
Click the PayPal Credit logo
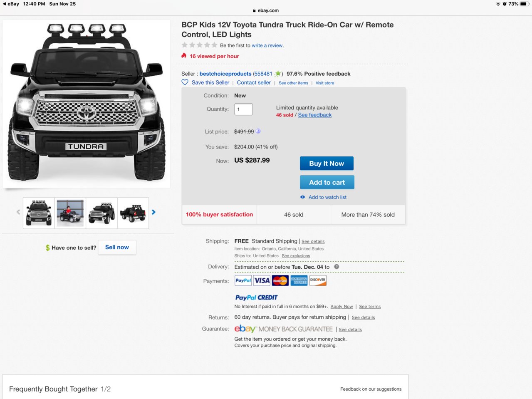256,297
